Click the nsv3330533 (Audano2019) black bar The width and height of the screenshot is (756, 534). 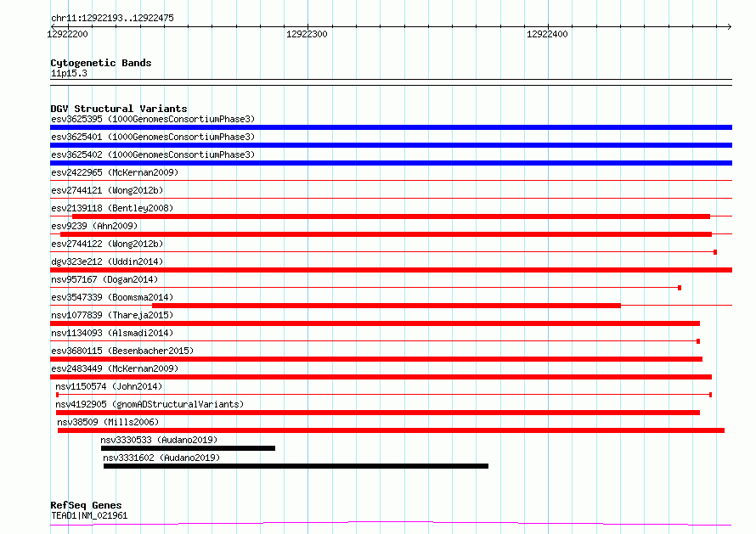[188, 448]
